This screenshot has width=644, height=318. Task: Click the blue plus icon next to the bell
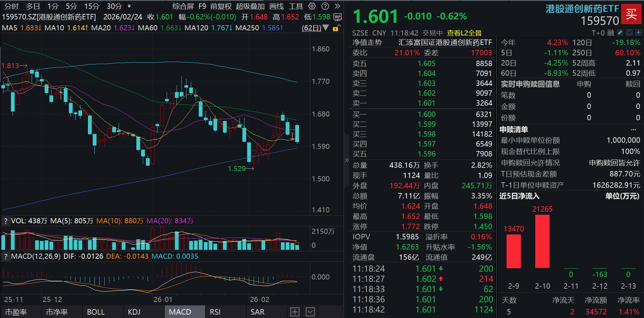tap(639, 32)
